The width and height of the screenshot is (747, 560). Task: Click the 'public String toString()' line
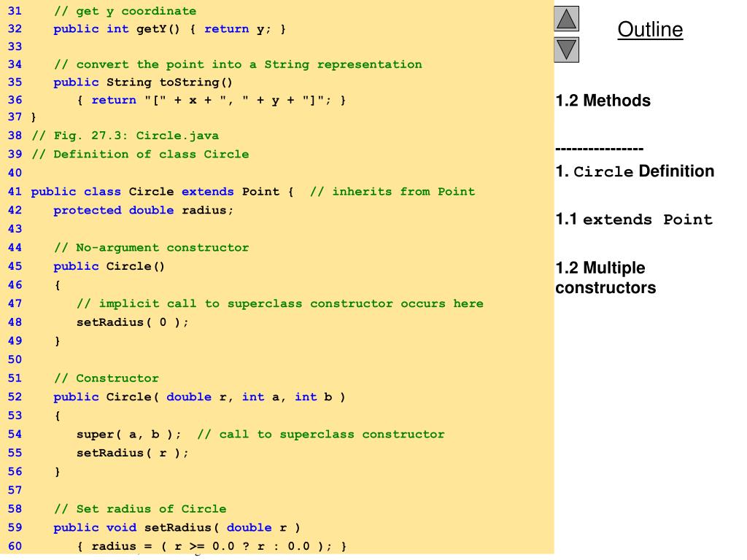142,82
